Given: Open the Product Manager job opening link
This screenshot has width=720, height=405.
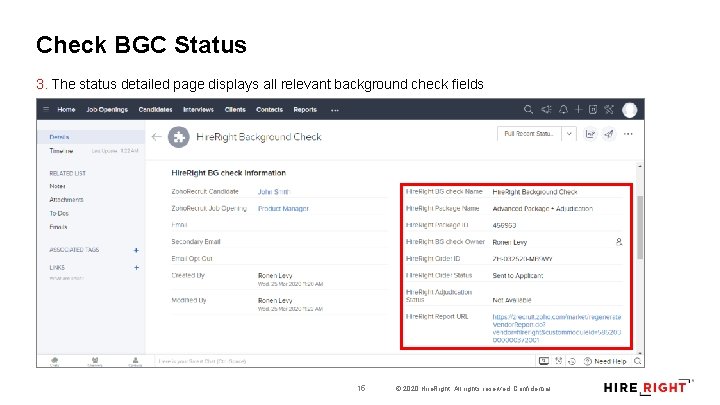Looking at the screenshot, I should [283, 208].
